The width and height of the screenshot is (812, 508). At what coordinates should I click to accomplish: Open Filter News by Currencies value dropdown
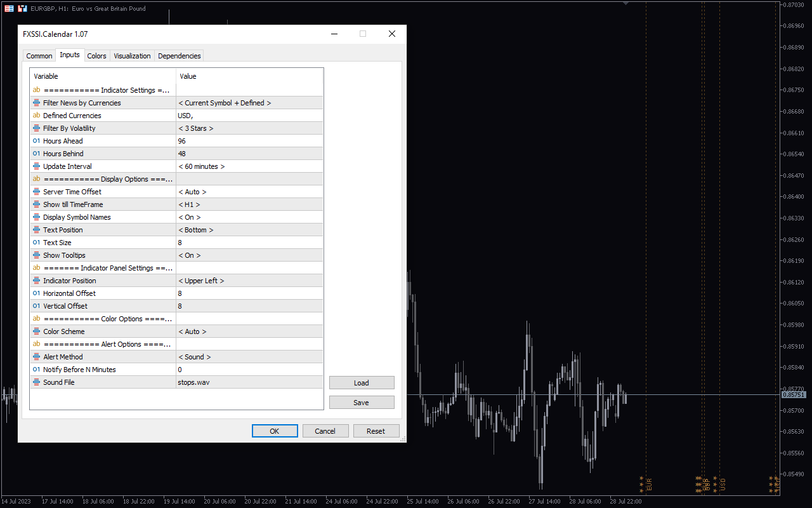click(x=250, y=103)
